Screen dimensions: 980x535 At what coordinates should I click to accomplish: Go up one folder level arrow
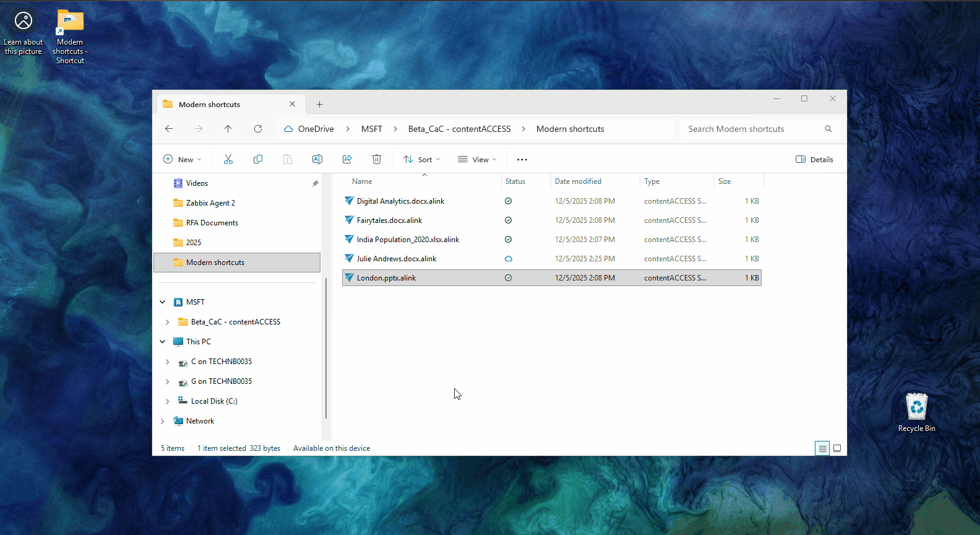point(228,129)
